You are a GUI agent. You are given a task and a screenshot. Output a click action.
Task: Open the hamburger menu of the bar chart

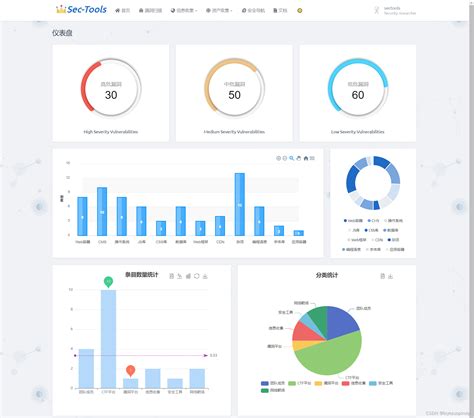312,158
